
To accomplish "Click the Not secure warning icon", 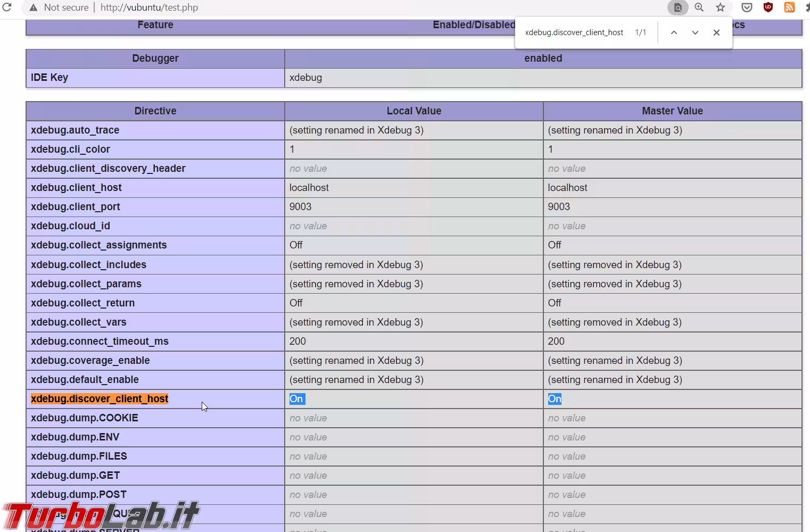I will click(x=34, y=7).
